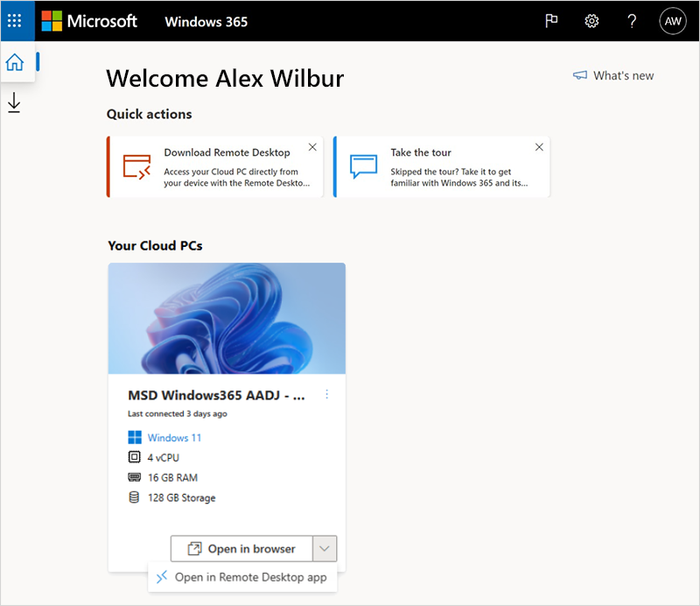Open the help question mark
The height and width of the screenshot is (606, 700).
tap(632, 21)
